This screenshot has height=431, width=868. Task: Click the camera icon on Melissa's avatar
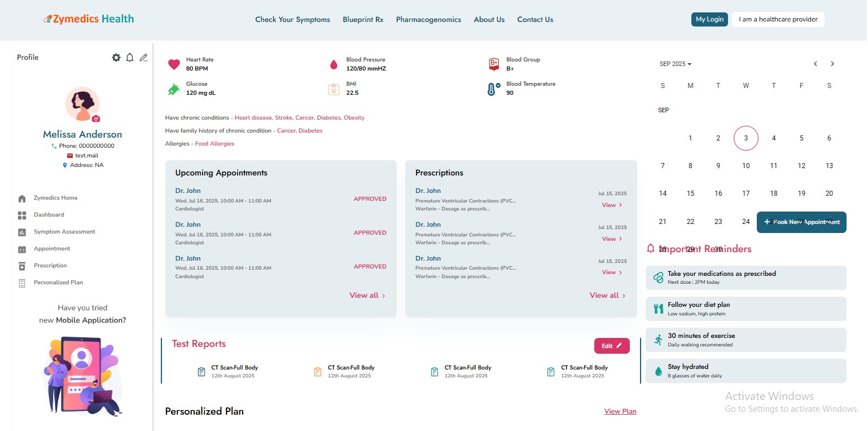(x=96, y=118)
